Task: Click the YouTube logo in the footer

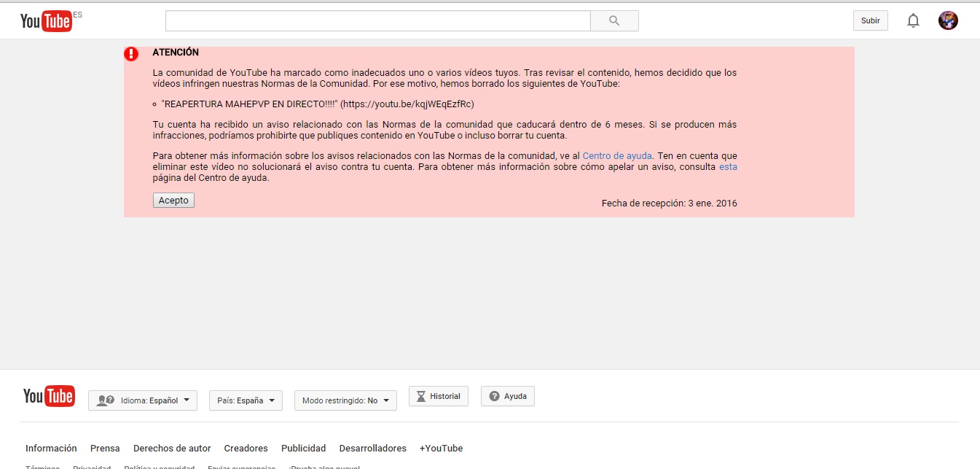Action: click(49, 396)
